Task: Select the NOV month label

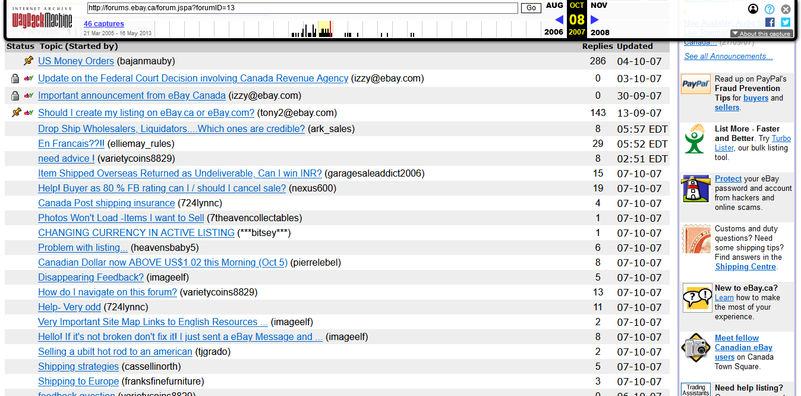Action: [x=599, y=5]
